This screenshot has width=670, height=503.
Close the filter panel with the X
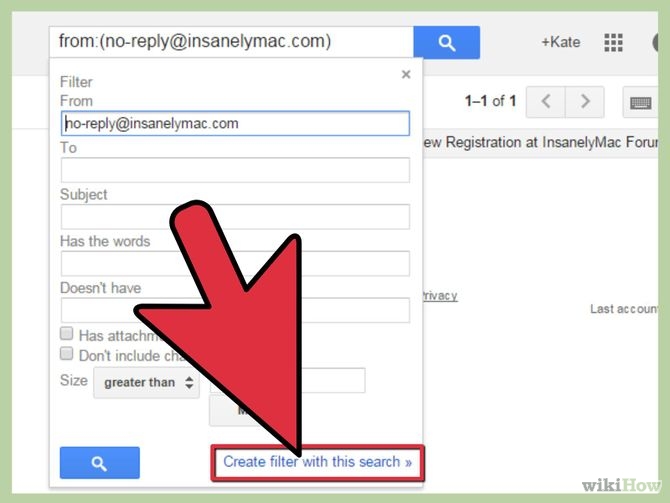pyautogui.click(x=406, y=74)
